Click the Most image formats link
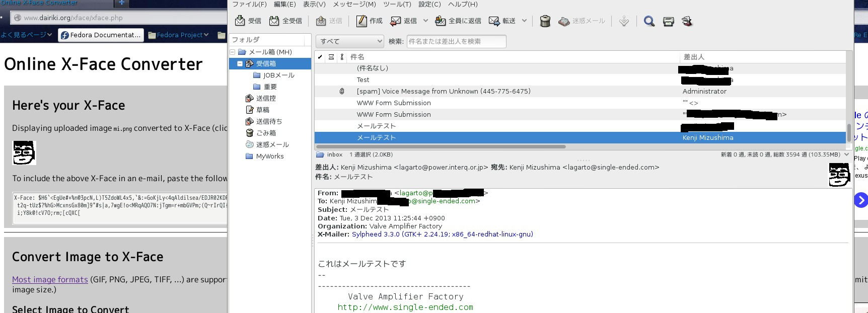Image resolution: width=868 pixels, height=313 pixels. click(50, 279)
